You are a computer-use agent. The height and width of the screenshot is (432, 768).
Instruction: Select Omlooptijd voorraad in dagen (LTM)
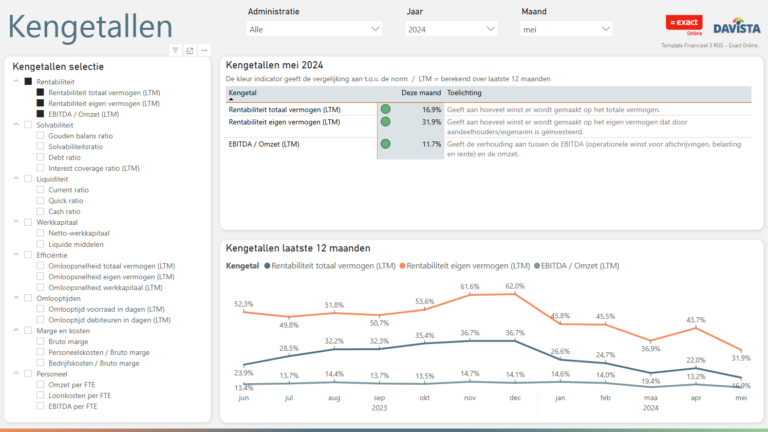(x=106, y=309)
